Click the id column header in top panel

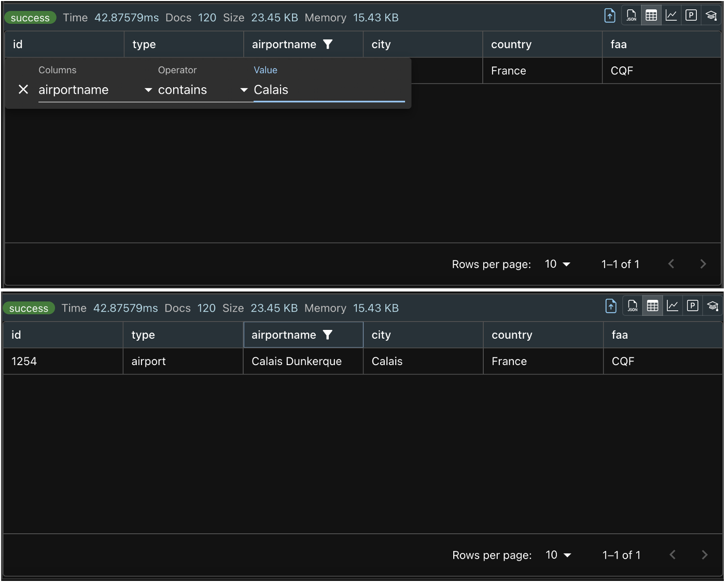pyautogui.click(x=64, y=44)
